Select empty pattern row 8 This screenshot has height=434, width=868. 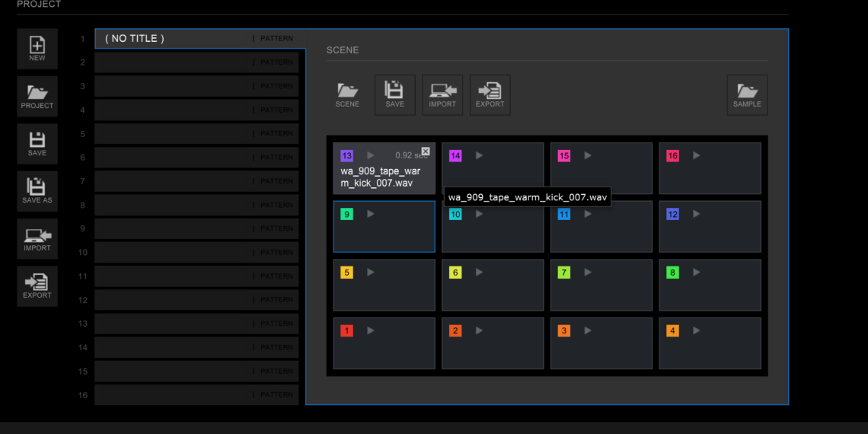175,205
